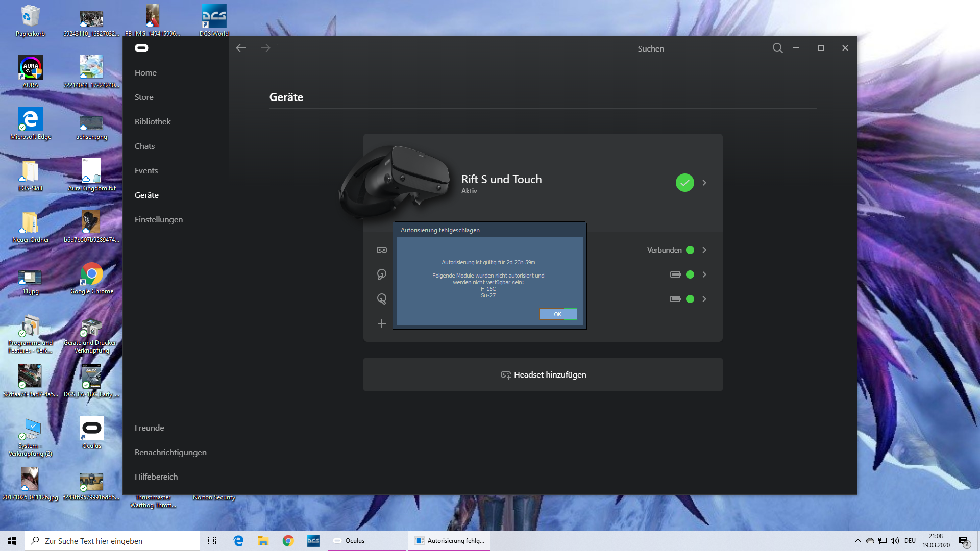Go back with the left arrow
Viewport: 980px width, 551px height.
pyautogui.click(x=241, y=48)
